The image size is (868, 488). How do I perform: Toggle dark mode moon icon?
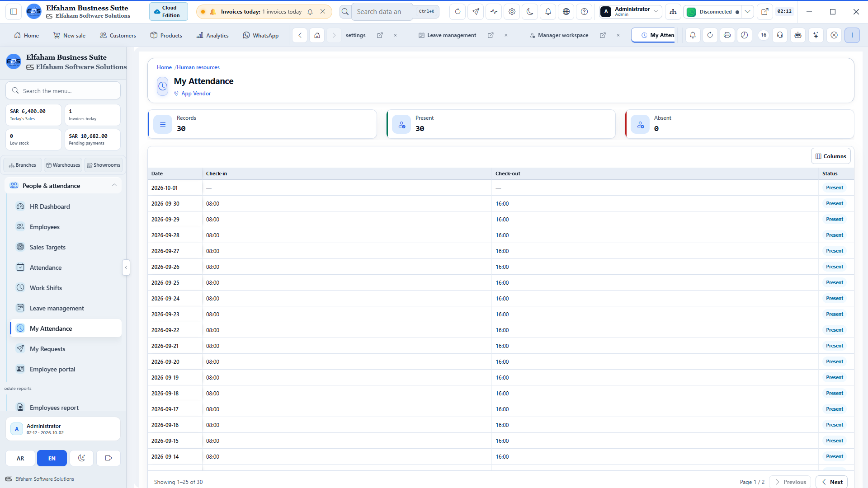point(530,12)
